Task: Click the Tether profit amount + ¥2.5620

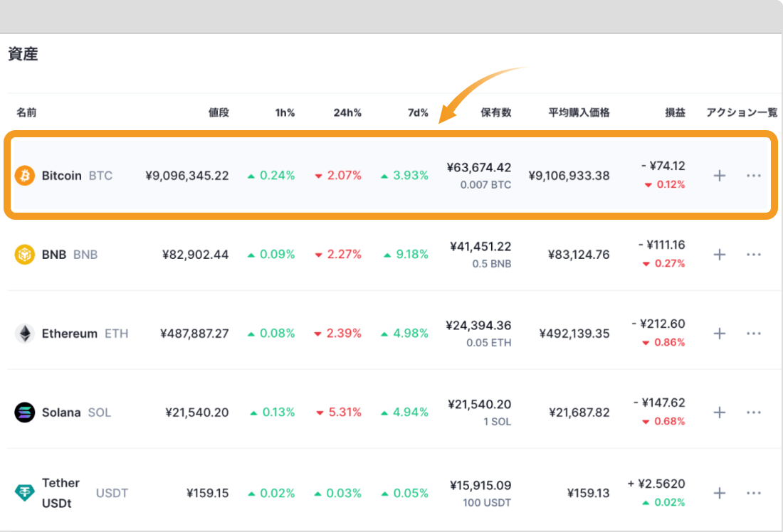Action: coord(656,484)
